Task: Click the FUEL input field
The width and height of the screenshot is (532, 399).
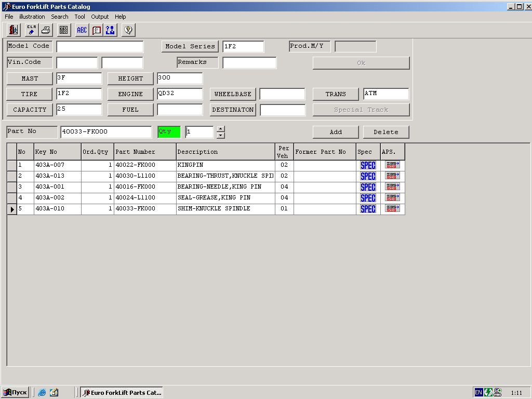Action: [x=180, y=110]
